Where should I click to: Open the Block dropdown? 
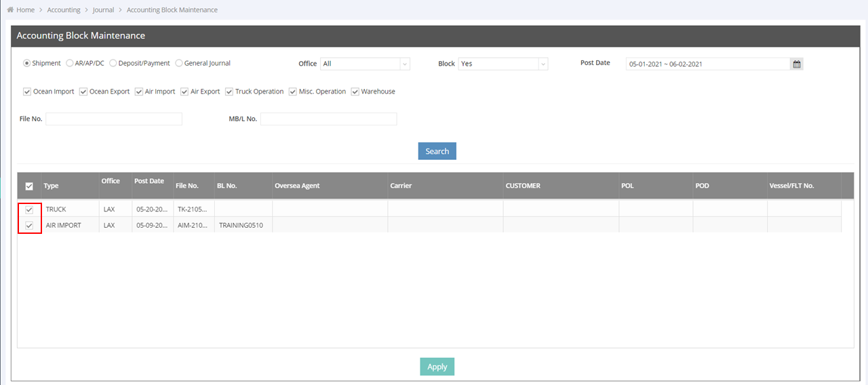tap(502, 64)
